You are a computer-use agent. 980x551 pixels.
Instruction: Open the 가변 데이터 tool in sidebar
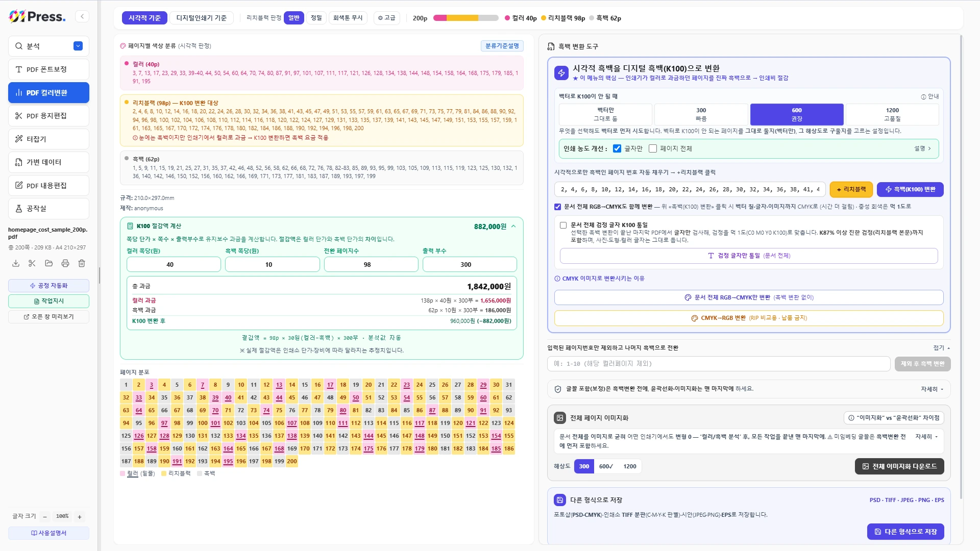coord(48,162)
